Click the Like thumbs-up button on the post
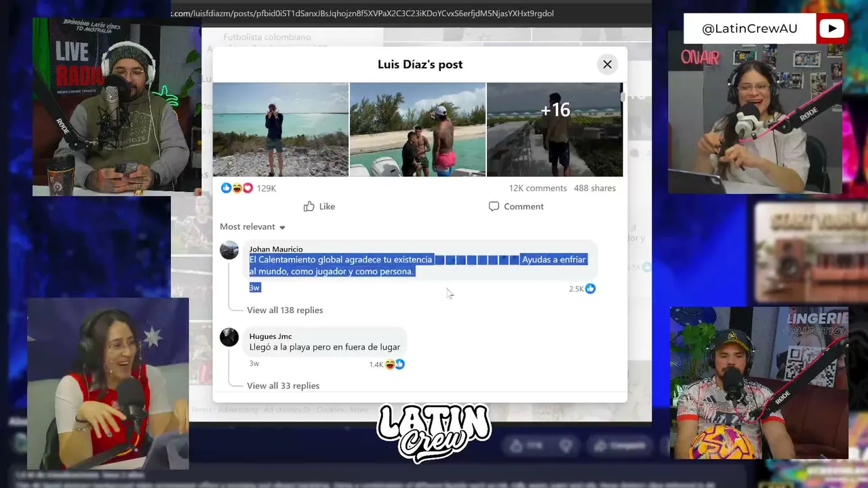This screenshot has width=868, height=488. pos(319,206)
